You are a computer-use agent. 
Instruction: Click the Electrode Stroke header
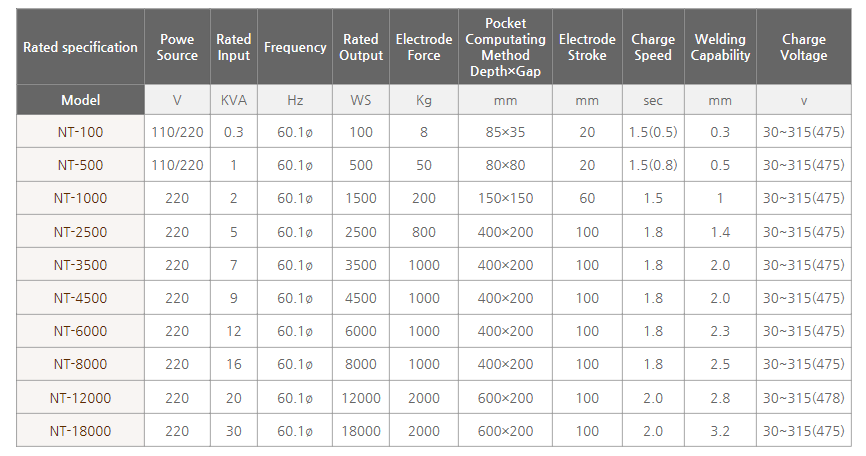click(x=587, y=47)
